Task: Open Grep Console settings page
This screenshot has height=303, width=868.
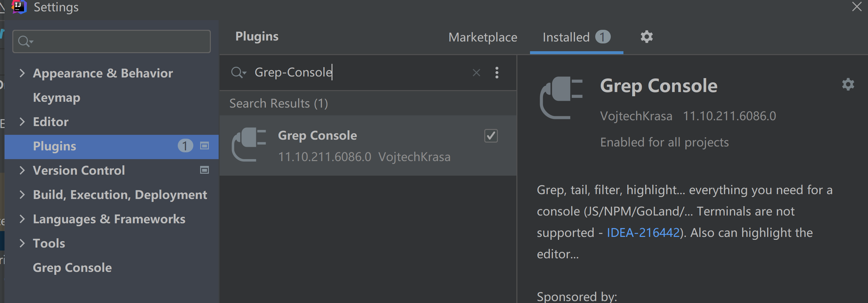Action: pyautogui.click(x=72, y=268)
